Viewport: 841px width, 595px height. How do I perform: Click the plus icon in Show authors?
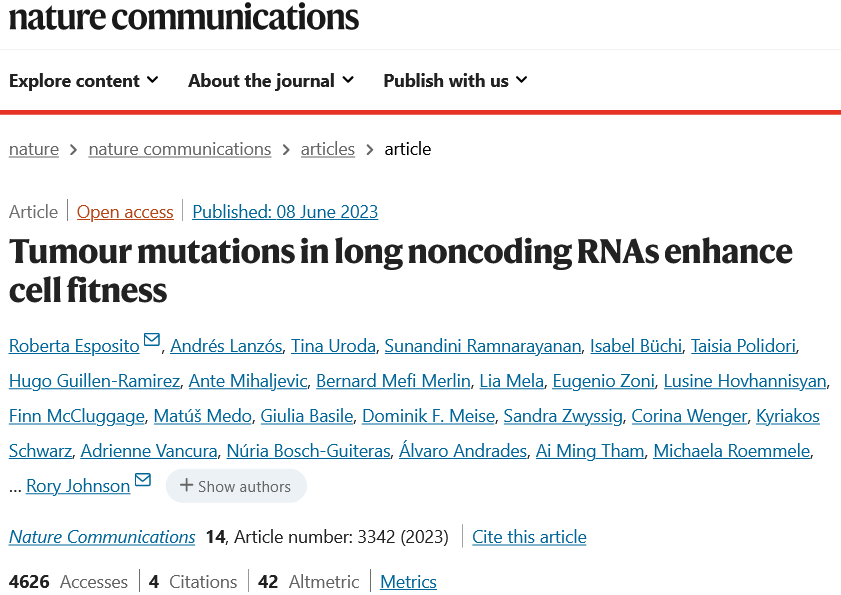point(186,486)
